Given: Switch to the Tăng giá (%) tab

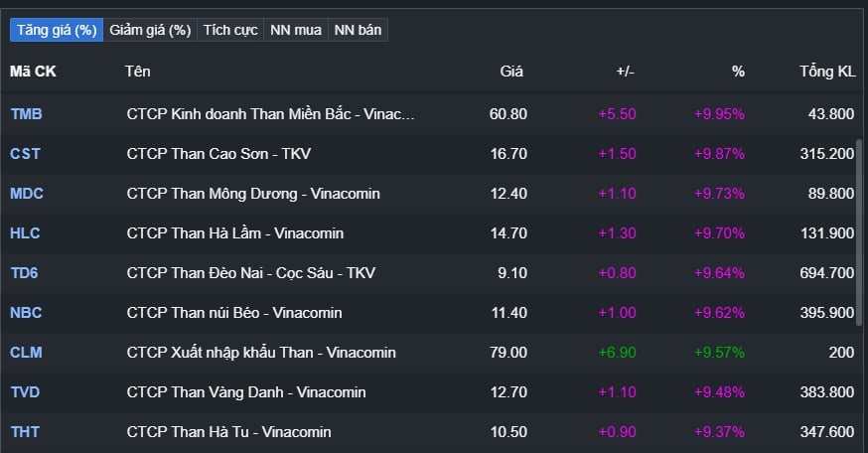Looking at the screenshot, I should (x=55, y=30).
